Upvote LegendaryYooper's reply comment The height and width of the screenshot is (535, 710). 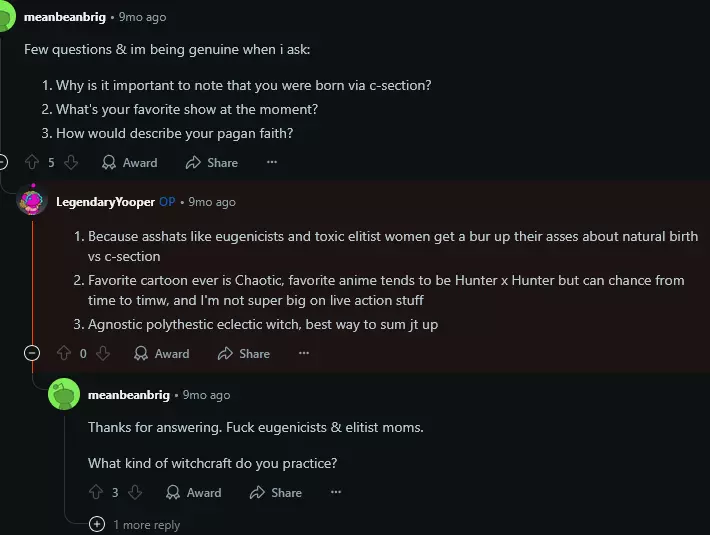(64, 353)
